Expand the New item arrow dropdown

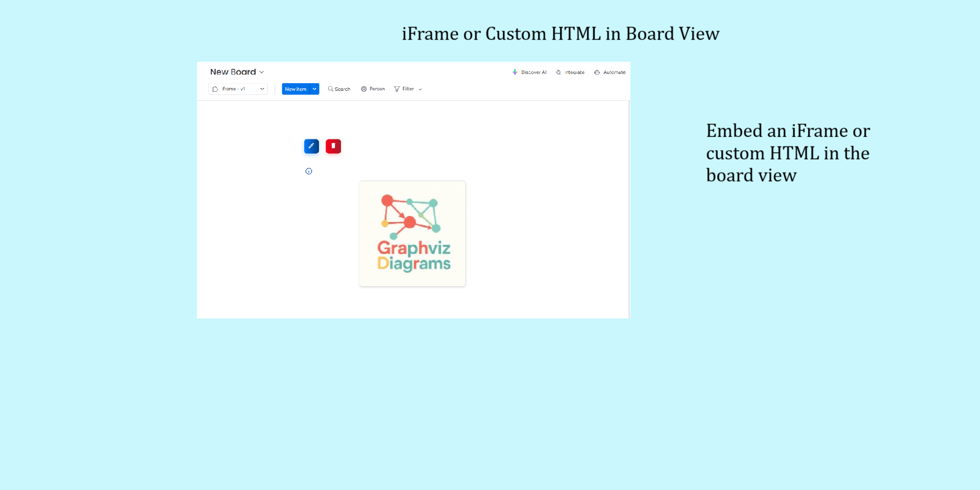[314, 89]
